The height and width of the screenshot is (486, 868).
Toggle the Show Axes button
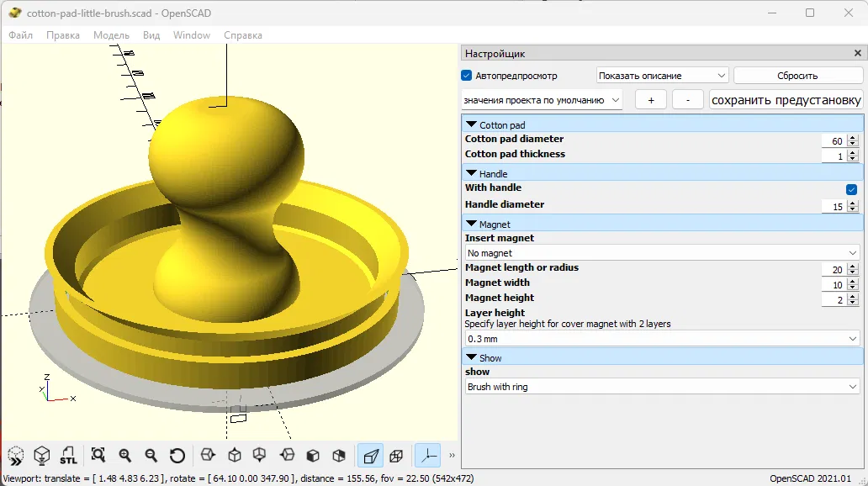427,456
